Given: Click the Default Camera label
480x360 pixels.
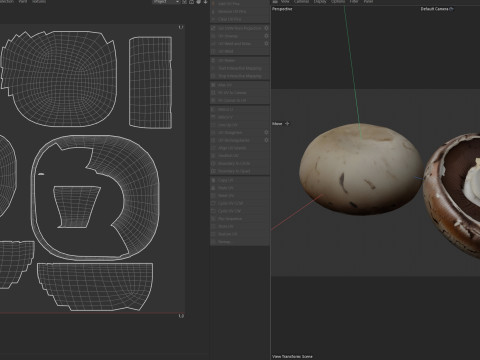Looking at the screenshot, I should tap(434, 9).
